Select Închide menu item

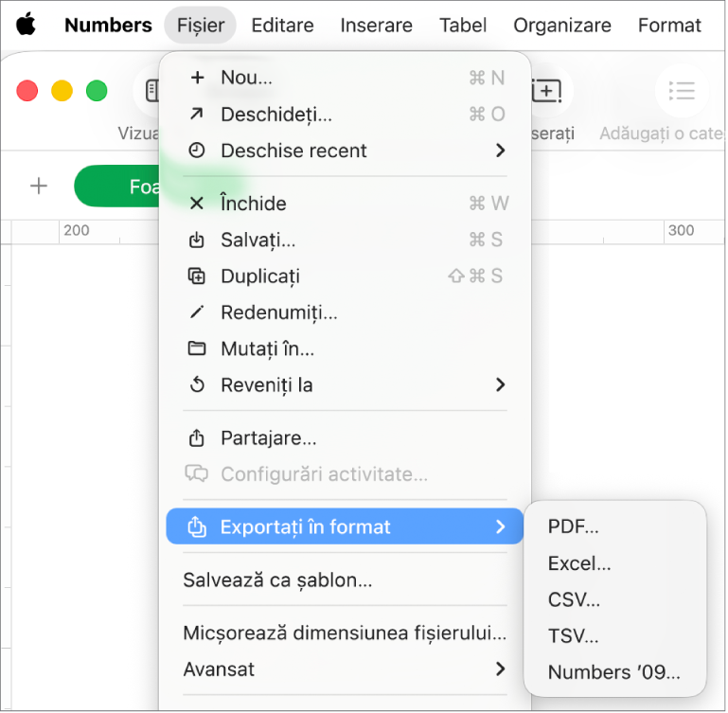[x=345, y=204]
